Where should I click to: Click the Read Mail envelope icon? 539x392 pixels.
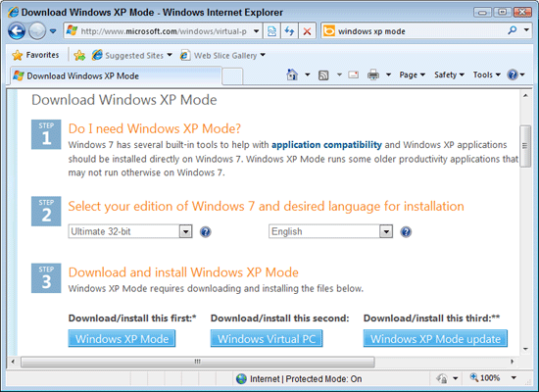pyautogui.click(x=354, y=74)
